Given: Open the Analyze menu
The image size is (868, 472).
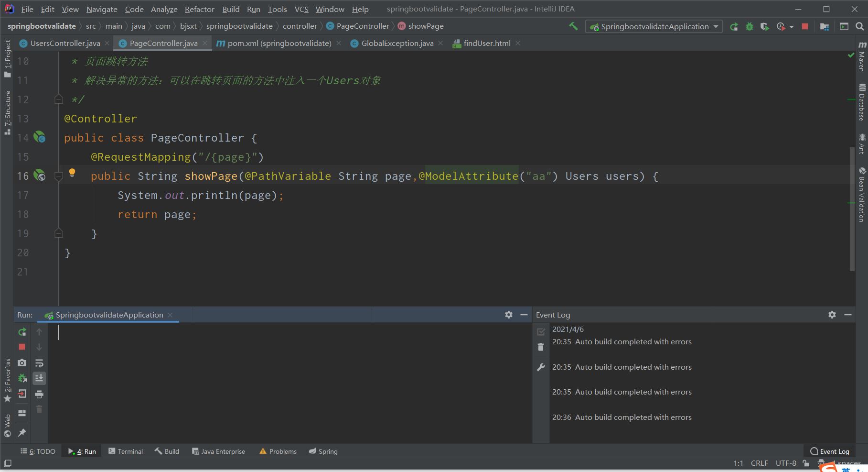Looking at the screenshot, I should [x=164, y=9].
